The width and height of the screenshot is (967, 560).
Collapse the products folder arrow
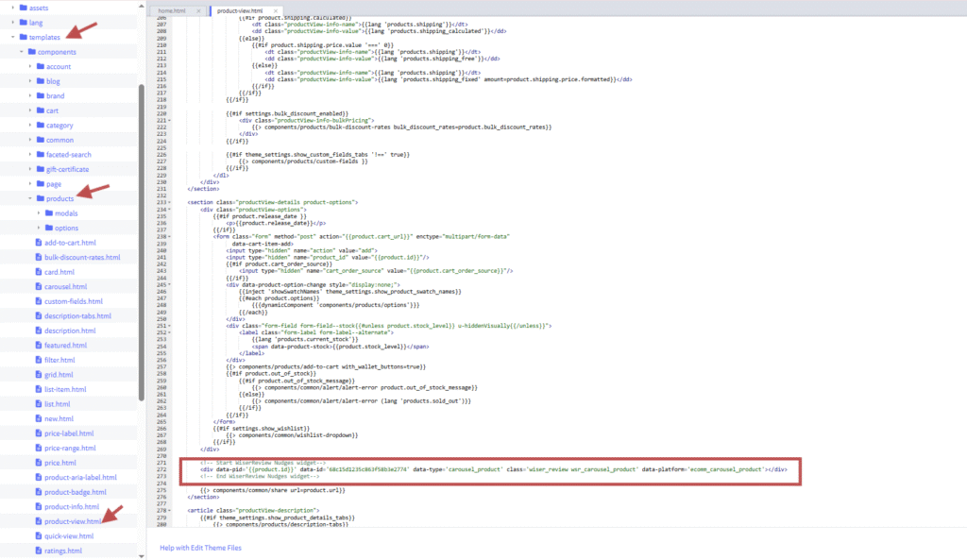coord(29,199)
